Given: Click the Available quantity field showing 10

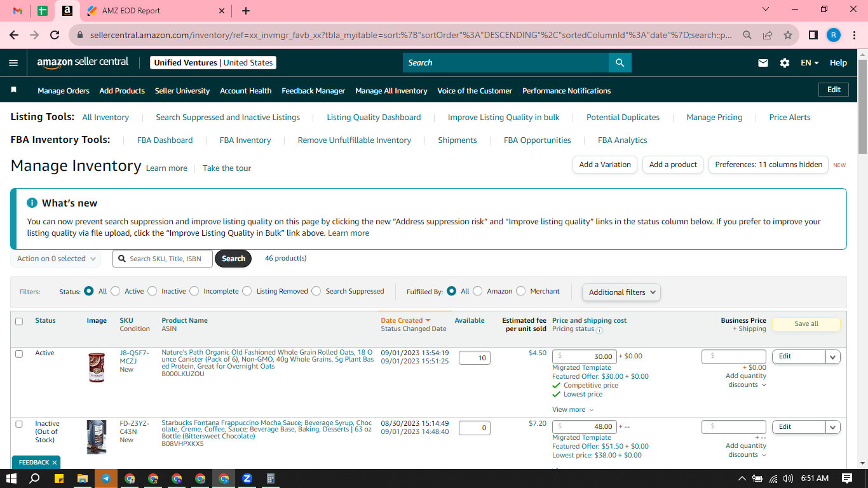Looking at the screenshot, I should (475, 358).
